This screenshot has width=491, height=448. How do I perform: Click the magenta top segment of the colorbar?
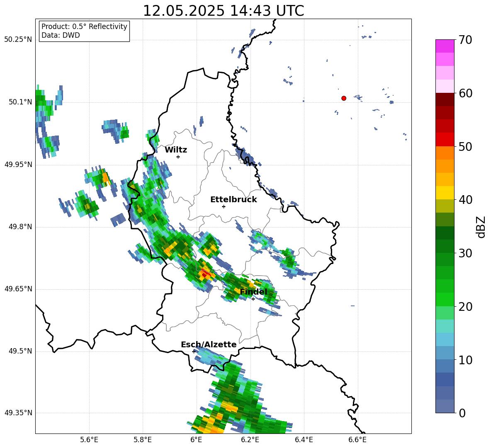click(445, 46)
